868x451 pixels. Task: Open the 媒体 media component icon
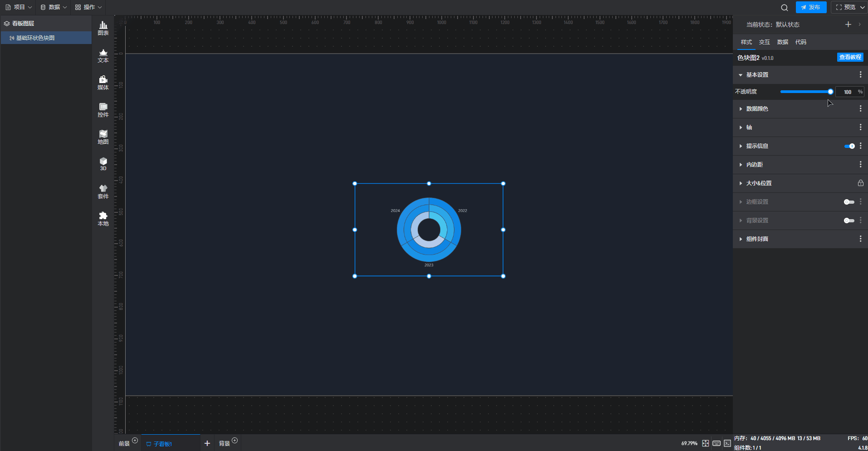pos(103,83)
